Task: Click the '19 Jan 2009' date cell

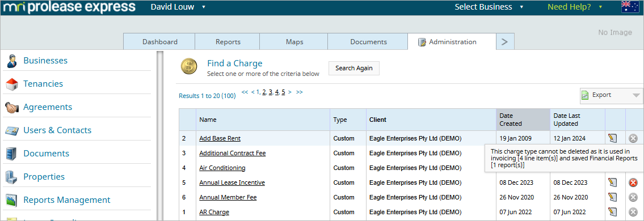Action: click(516, 139)
